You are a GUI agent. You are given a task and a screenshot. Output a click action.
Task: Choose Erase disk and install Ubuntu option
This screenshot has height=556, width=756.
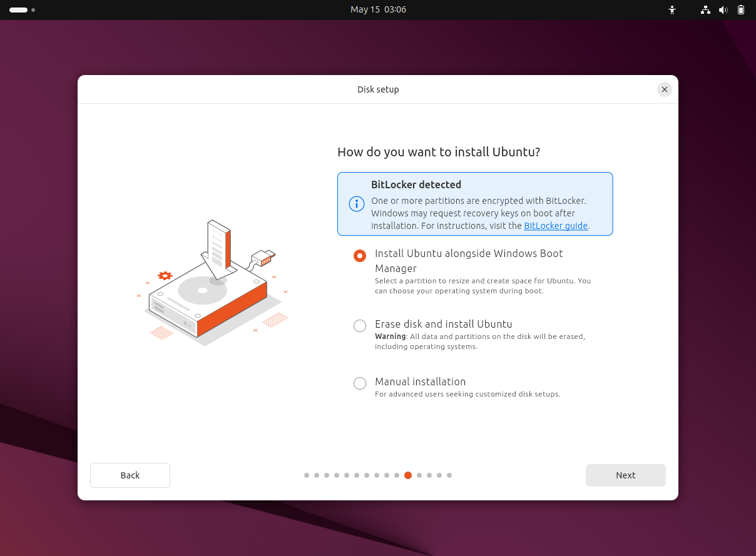click(360, 326)
